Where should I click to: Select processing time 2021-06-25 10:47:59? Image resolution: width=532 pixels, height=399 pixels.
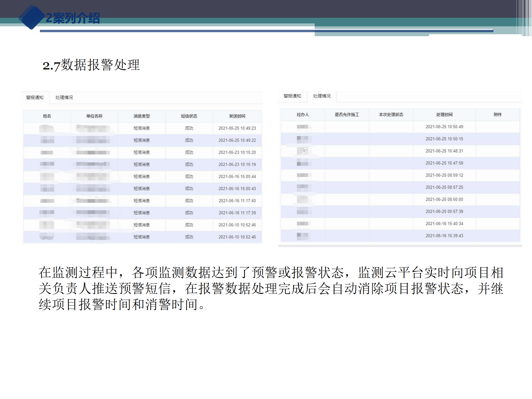tap(444, 163)
